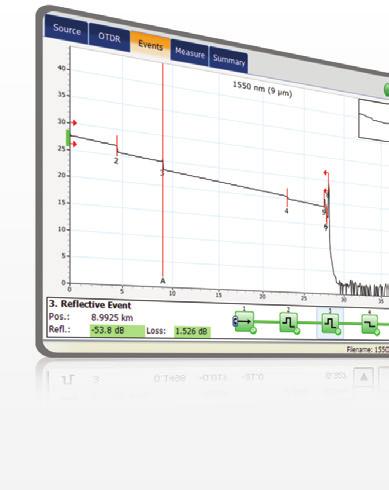Click the 1.526 dB loss value field
The image size is (389, 490).
click(x=192, y=331)
